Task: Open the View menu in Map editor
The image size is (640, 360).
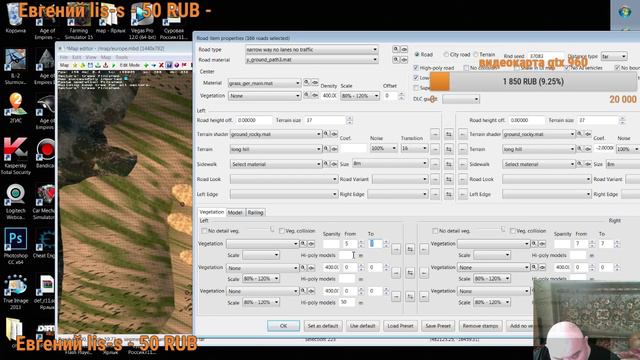Action: (91, 57)
